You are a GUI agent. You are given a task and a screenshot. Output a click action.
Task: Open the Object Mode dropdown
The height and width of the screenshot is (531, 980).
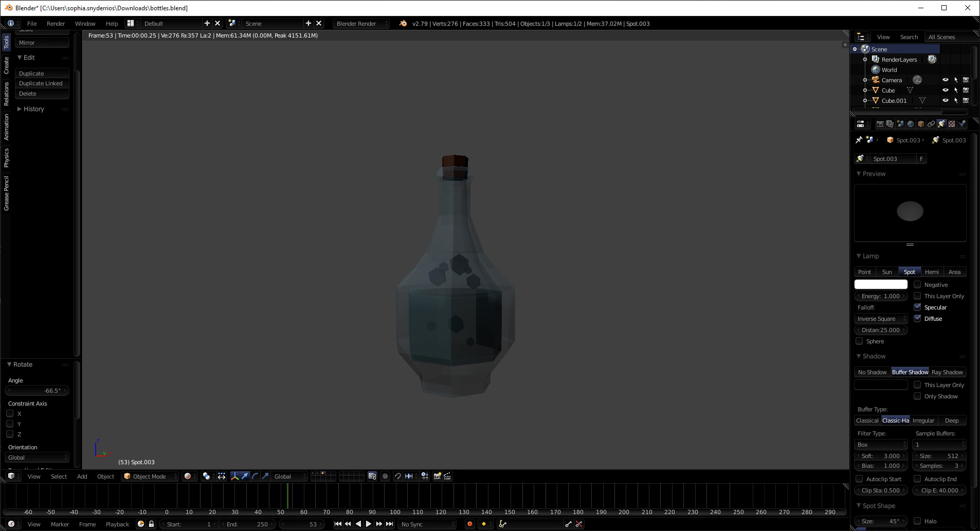click(x=149, y=476)
